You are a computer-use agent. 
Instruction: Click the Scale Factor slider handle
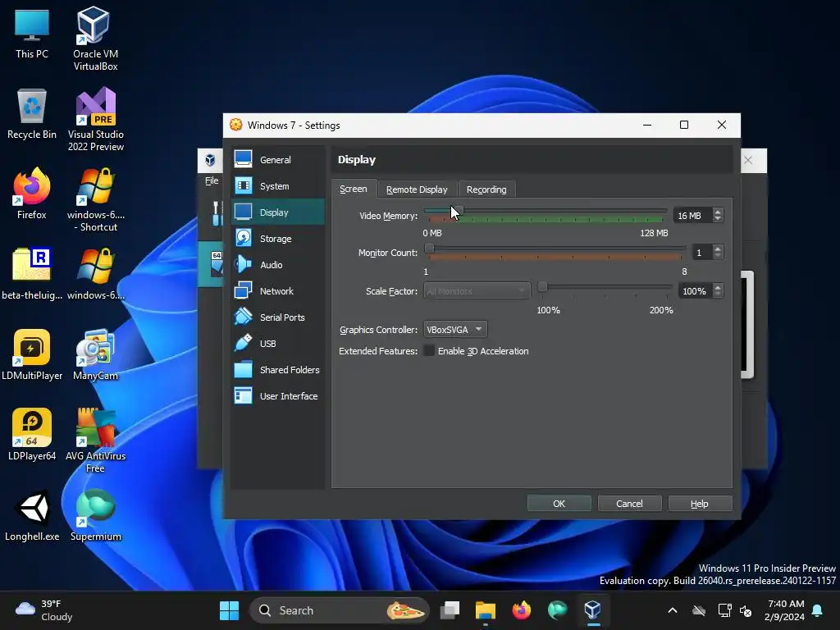click(542, 287)
